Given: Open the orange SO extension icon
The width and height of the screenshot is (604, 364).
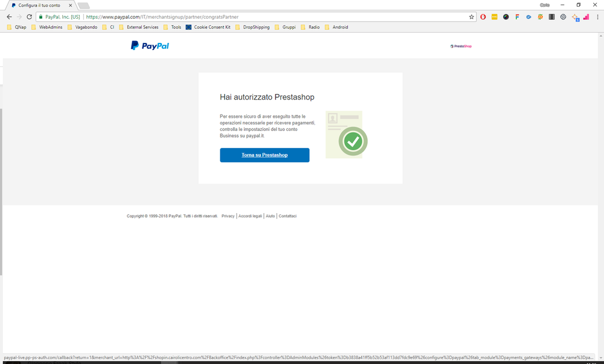Looking at the screenshot, I should [x=541, y=17].
